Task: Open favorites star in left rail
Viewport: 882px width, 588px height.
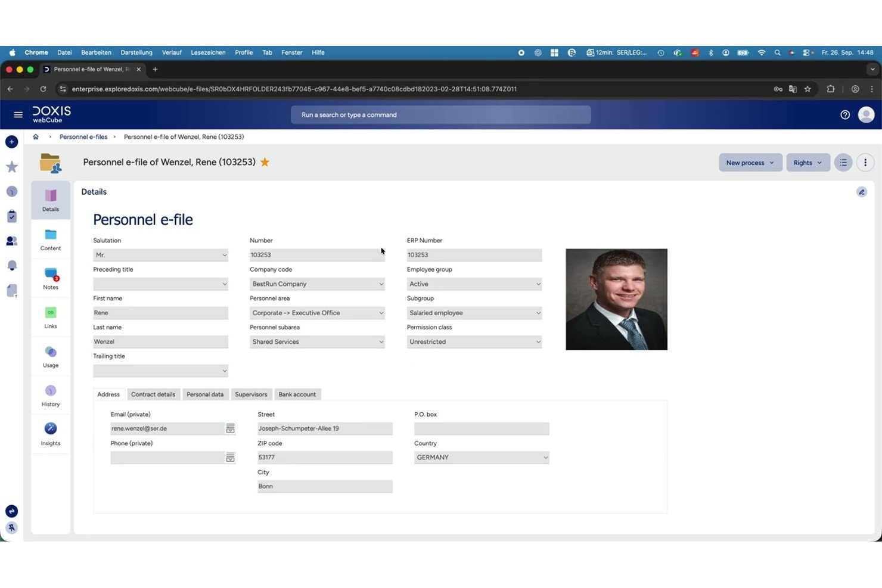Action: [x=11, y=167]
